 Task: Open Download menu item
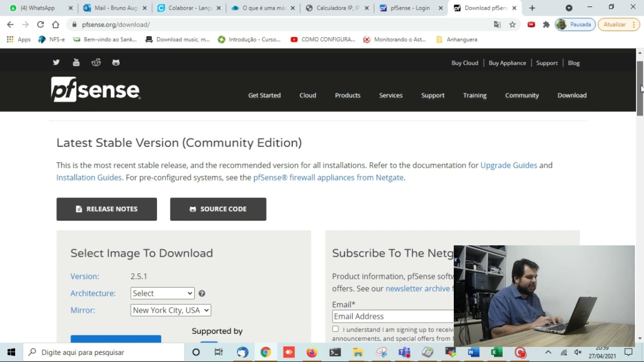pyautogui.click(x=572, y=95)
